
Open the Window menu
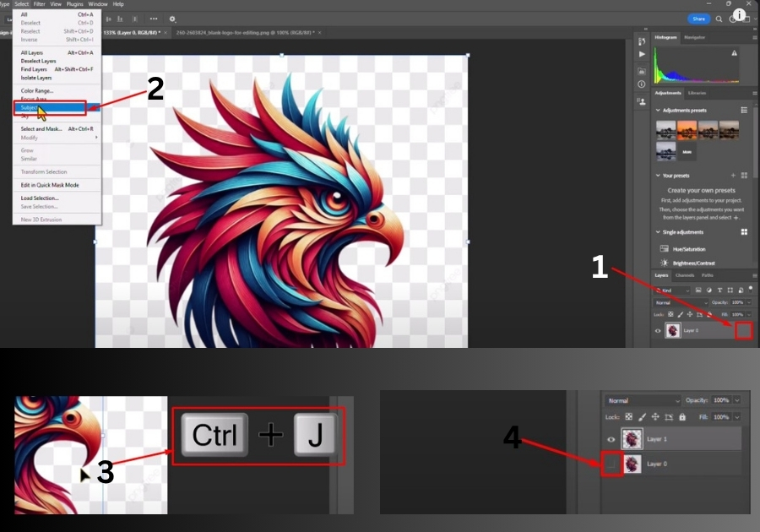[x=97, y=4]
